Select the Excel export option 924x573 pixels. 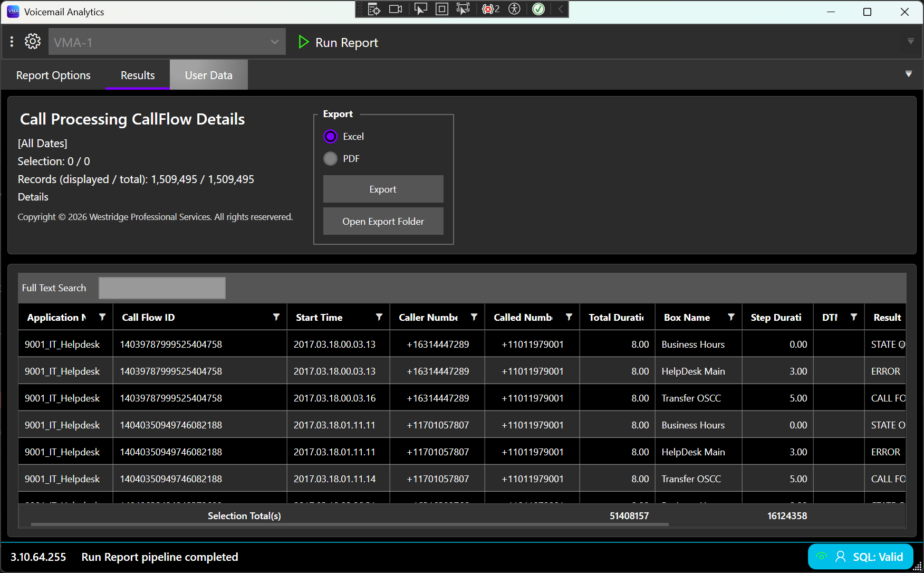pos(330,137)
